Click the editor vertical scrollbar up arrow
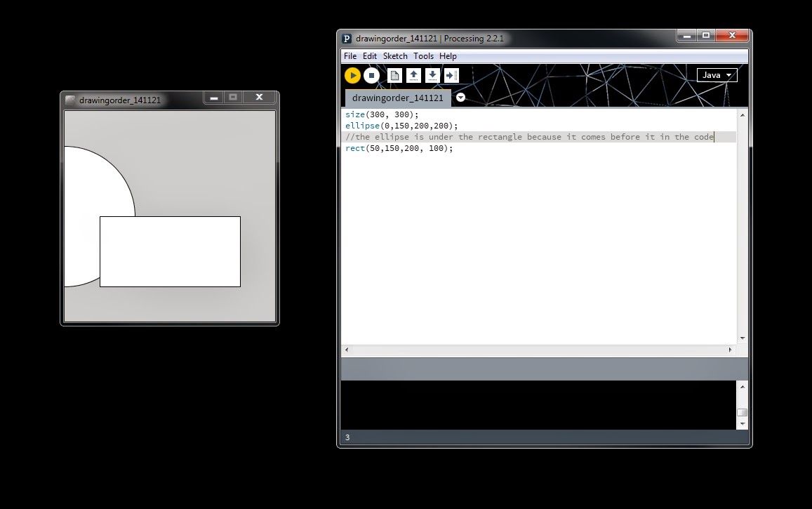The image size is (812, 509). [x=743, y=115]
